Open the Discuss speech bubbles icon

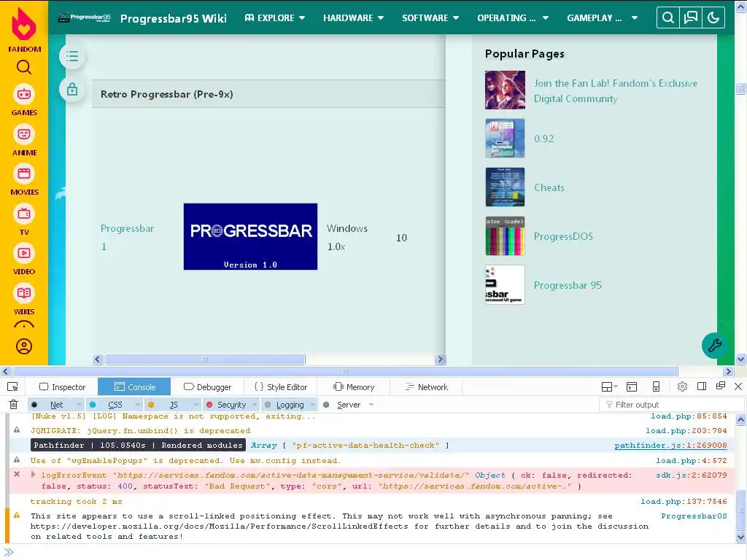tap(690, 17)
